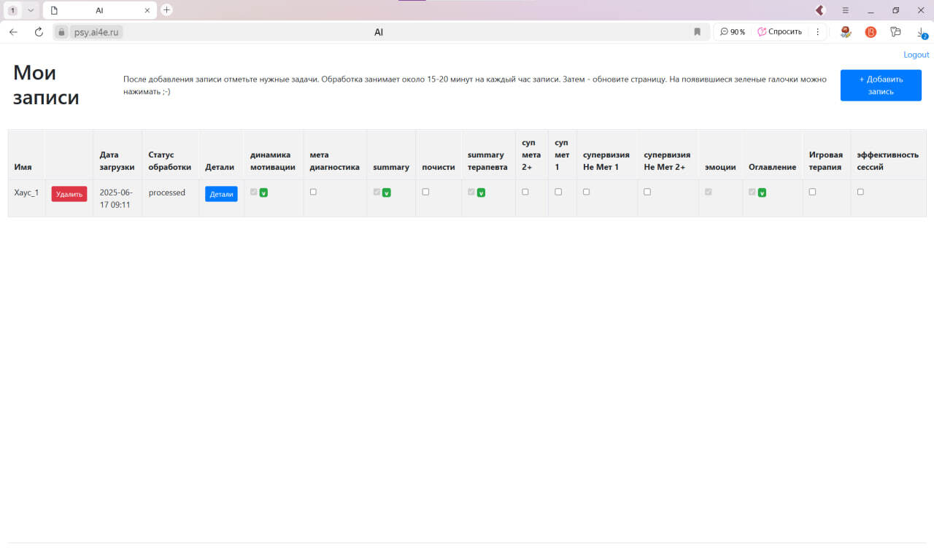Open the green result badge under динамика мотивации
The image size is (934, 560).
tap(263, 192)
